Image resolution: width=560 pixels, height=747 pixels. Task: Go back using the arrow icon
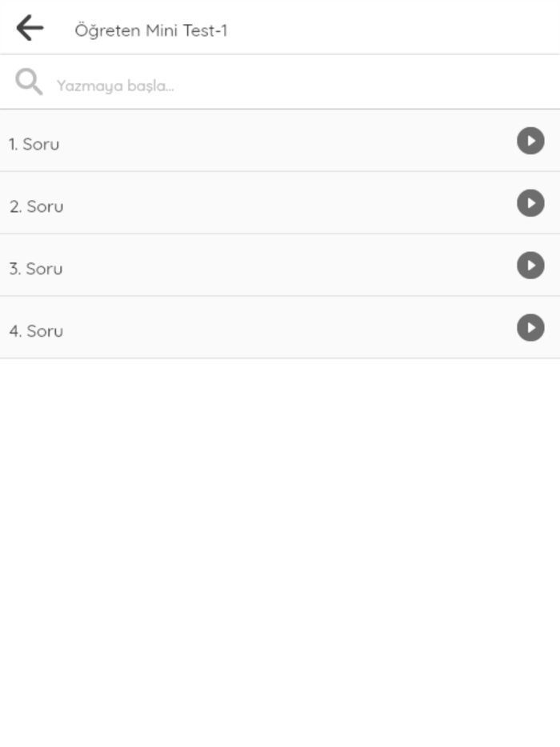(30, 28)
